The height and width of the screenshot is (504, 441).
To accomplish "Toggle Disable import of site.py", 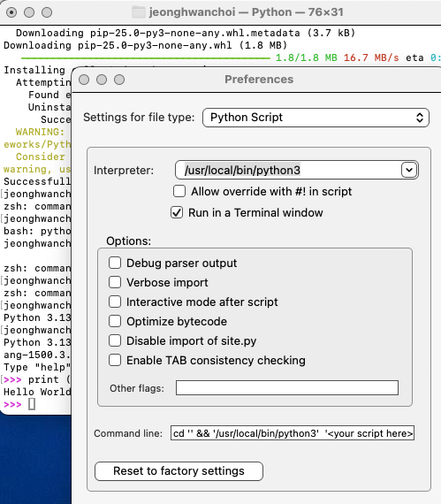I will coord(115,340).
